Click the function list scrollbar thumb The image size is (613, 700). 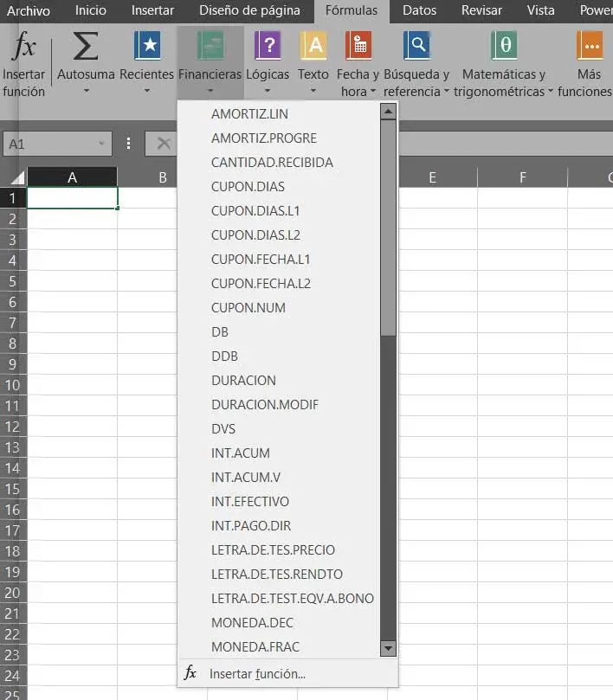point(388,228)
